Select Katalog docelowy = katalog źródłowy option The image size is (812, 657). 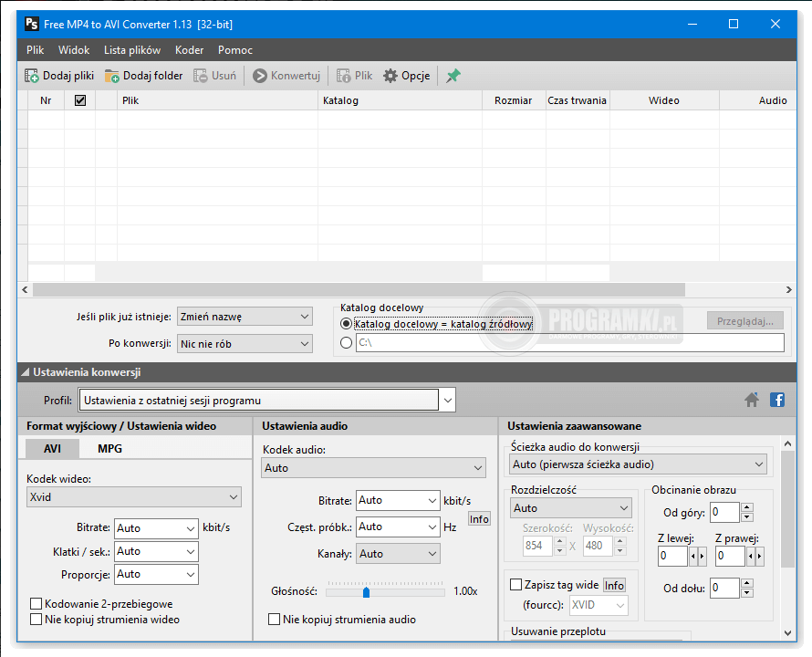(347, 324)
